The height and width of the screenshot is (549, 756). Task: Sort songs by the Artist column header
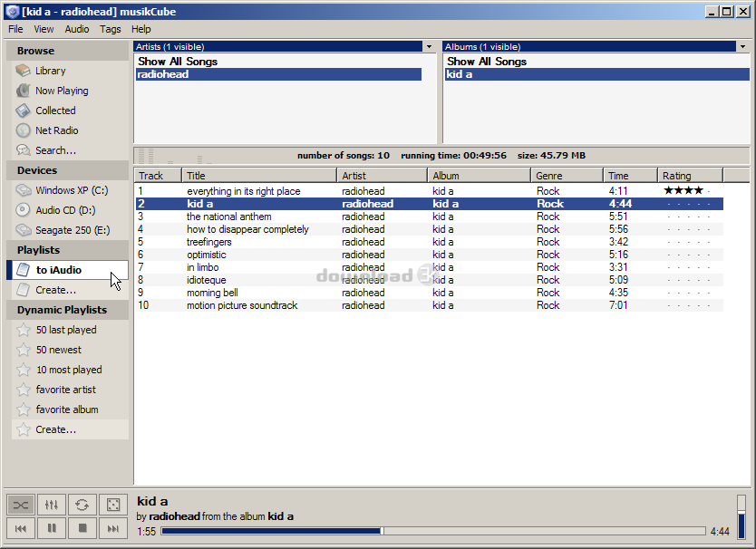click(x=382, y=176)
